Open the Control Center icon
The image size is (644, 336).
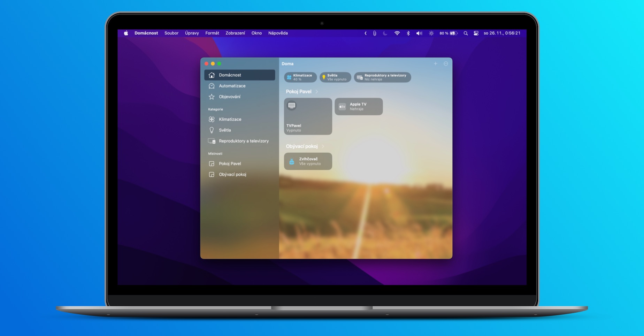click(476, 33)
